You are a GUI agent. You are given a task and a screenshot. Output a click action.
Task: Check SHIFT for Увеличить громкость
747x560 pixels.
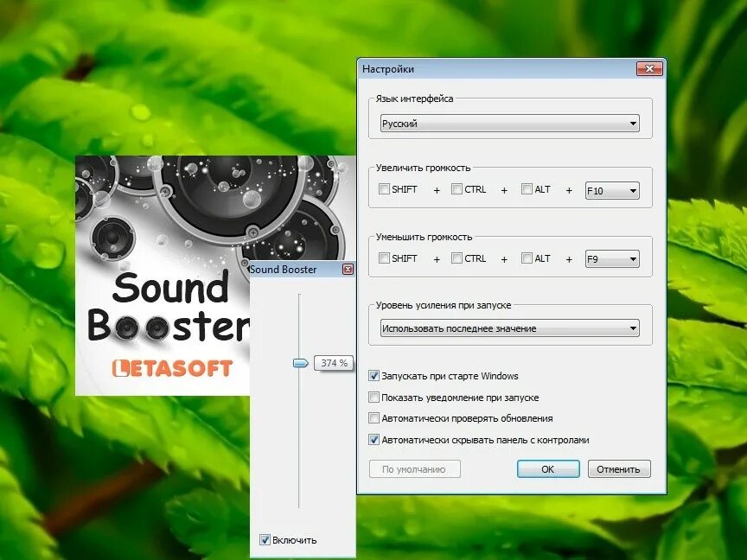(x=384, y=189)
